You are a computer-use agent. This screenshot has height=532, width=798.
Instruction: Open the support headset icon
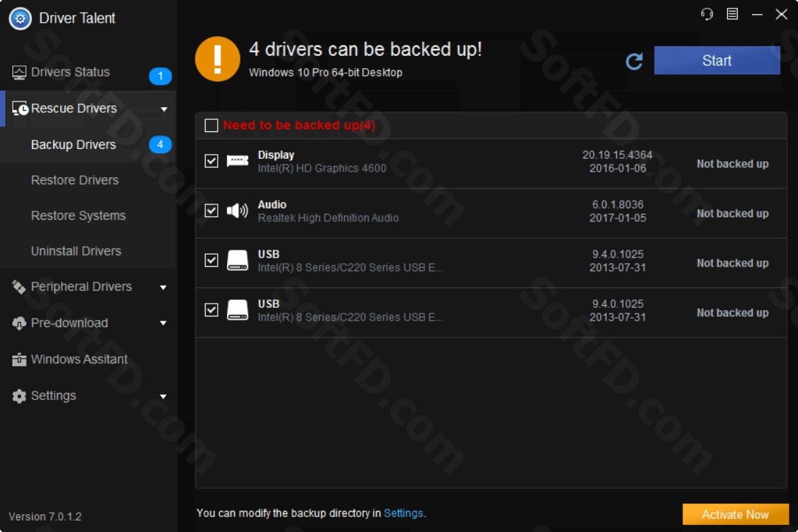tap(707, 13)
